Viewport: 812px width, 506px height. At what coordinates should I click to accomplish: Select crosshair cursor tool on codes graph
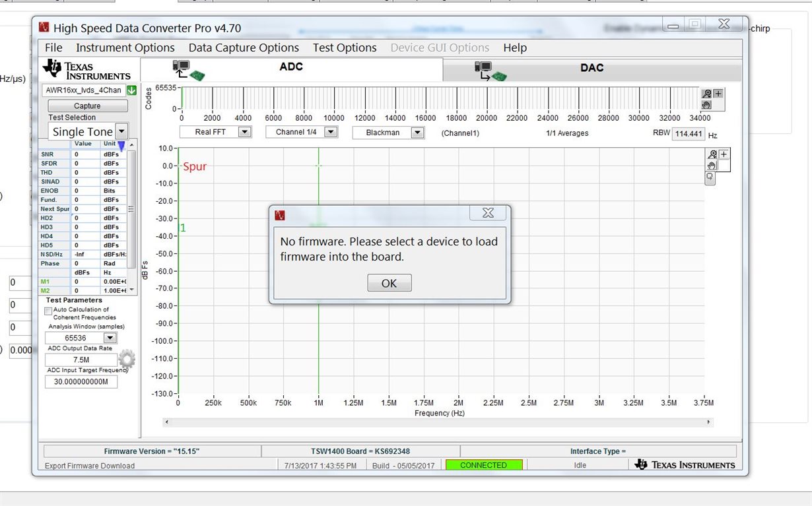(x=718, y=94)
